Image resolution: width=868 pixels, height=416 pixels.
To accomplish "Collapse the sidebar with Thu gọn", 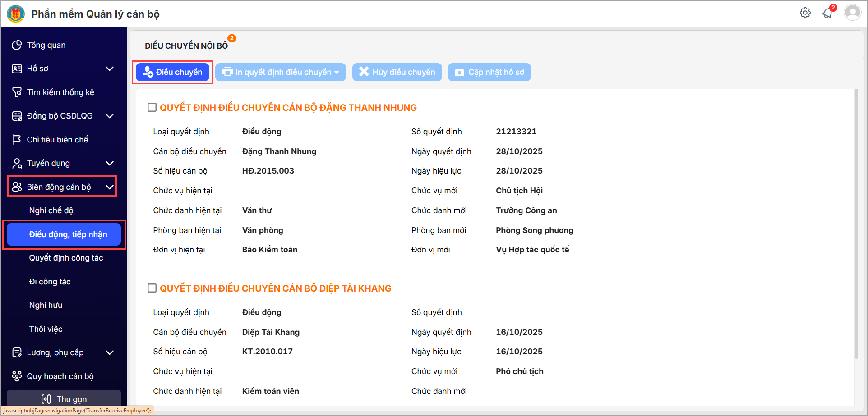I will click(x=64, y=399).
